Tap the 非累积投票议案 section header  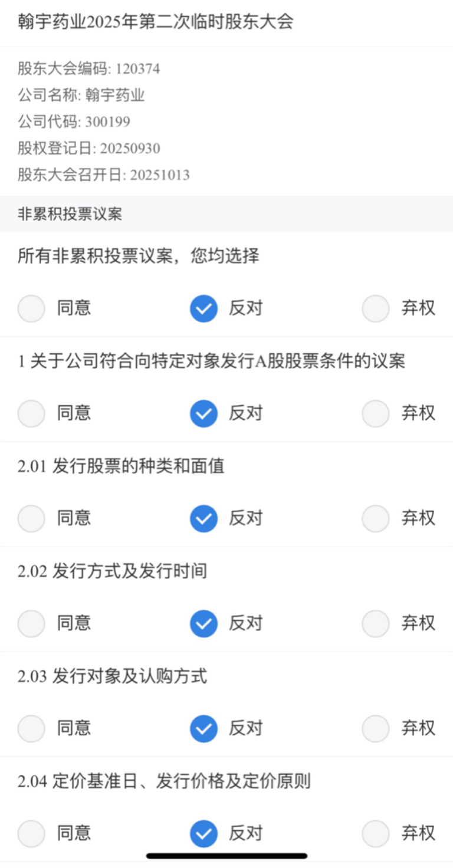pyautogui.click(x=70, y=214)
